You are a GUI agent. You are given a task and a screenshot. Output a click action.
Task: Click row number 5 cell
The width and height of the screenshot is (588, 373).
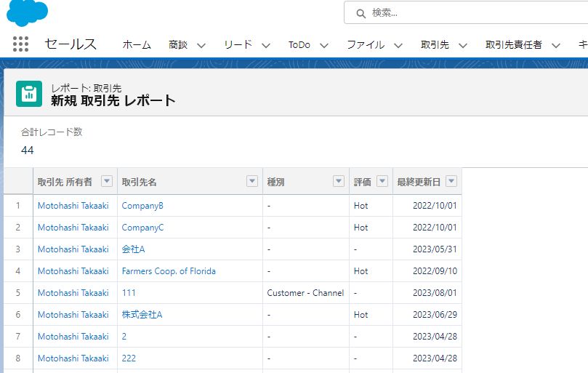point(18,293)
